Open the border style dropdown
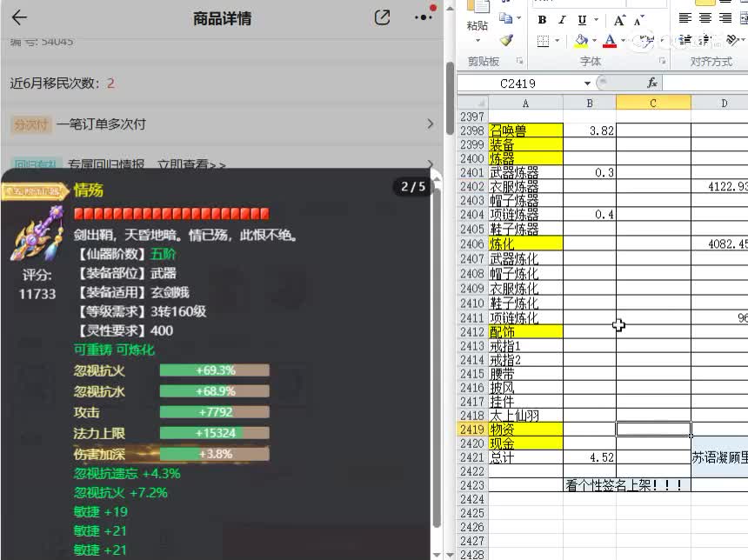748x560 pixels. click(x=555, y=40)
